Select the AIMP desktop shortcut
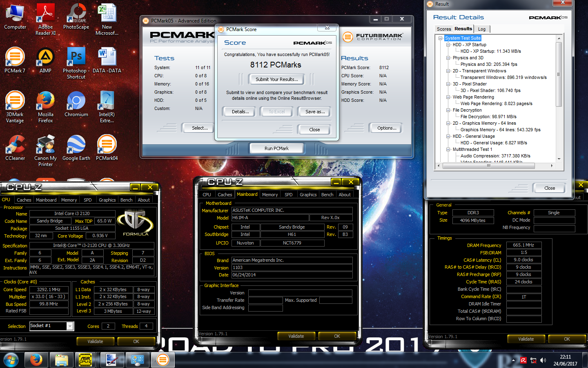588x368 pixels. (x=46, y=60)
